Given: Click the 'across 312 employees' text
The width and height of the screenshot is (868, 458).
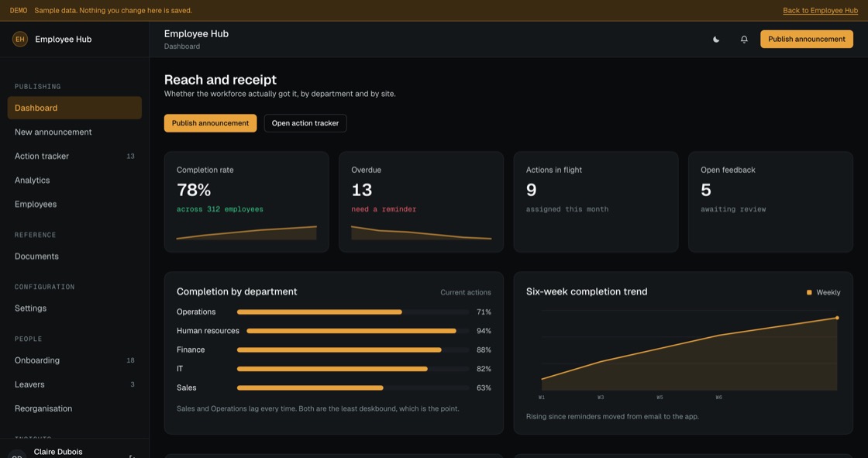Looking at the screenshot, I should click(220, 209).
